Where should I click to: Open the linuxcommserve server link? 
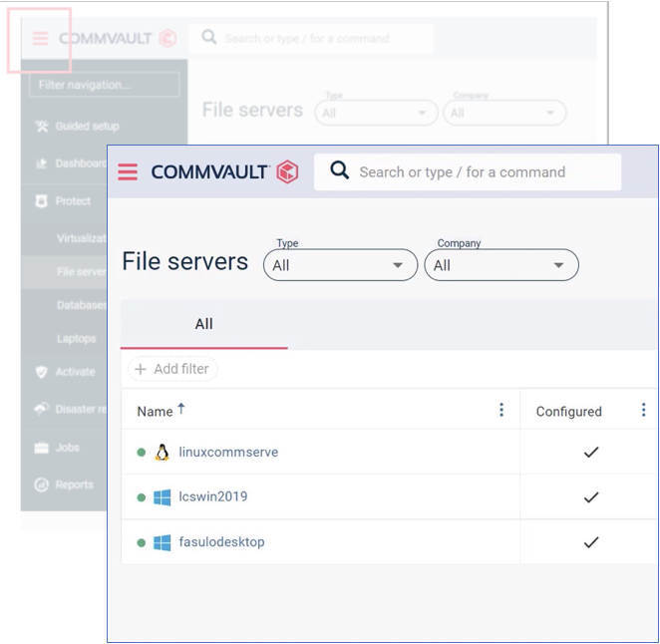click(x=228, y=452)
